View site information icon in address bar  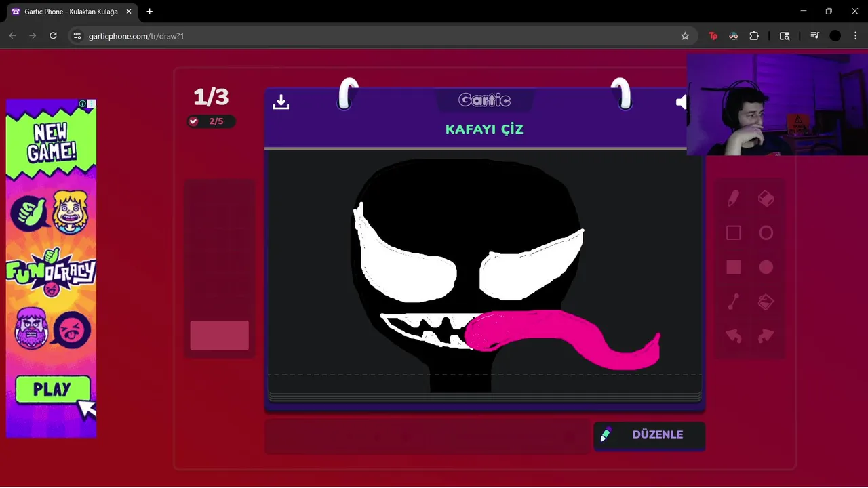77,36
